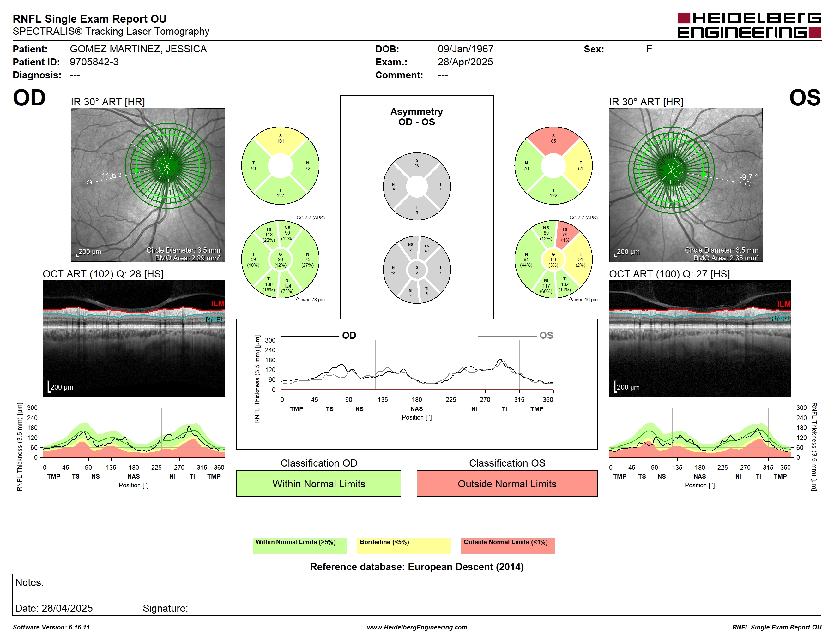Screen dimensions: 834x644
Task: Select the OD infrared fundus image
Action: click(148, 185)
